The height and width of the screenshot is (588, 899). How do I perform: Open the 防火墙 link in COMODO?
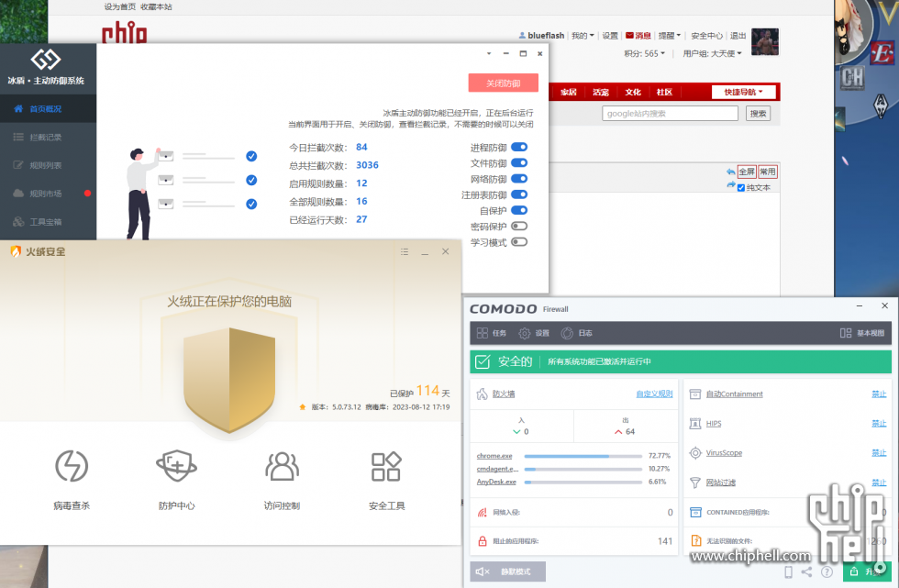(504, 394)
